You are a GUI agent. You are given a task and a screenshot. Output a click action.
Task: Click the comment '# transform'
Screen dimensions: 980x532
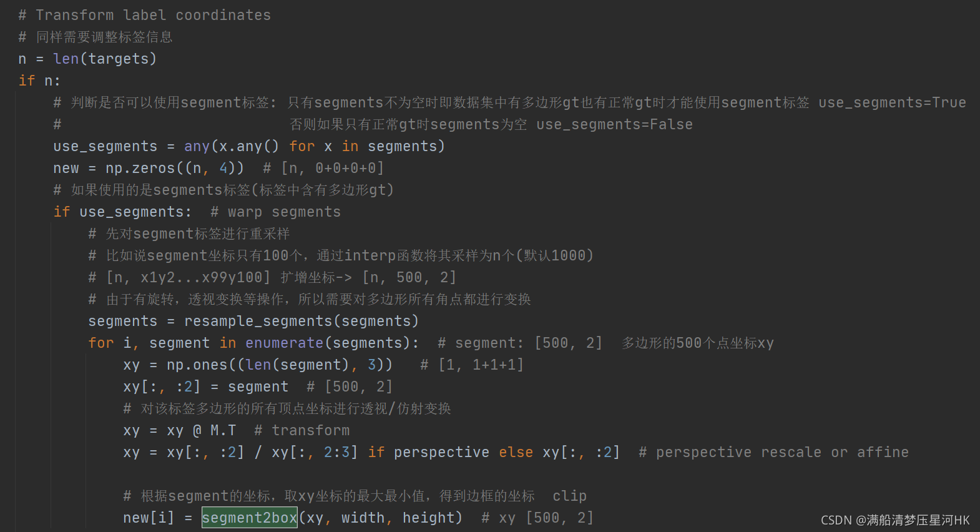(x=302, y=430)
